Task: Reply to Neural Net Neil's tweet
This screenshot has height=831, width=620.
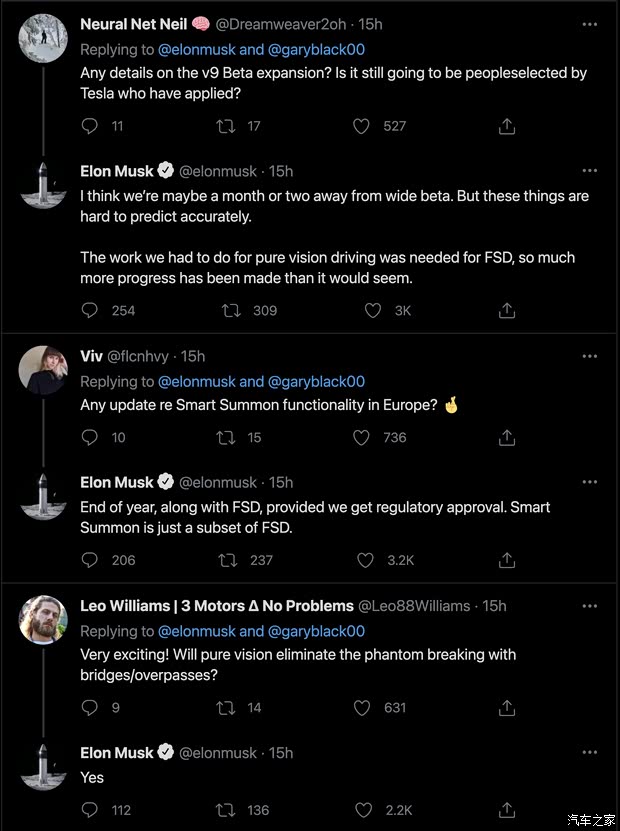Action: pos(89,126)
